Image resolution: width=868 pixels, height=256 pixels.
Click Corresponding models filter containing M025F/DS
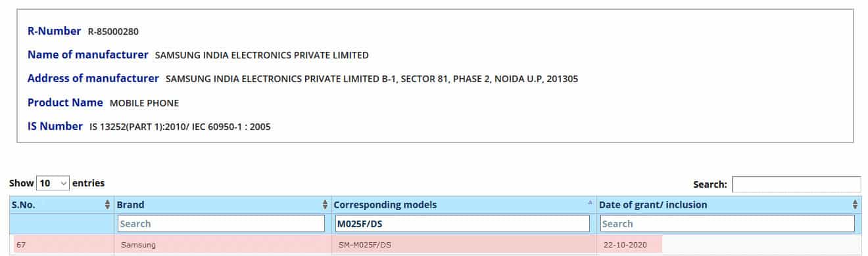point(462,224)
